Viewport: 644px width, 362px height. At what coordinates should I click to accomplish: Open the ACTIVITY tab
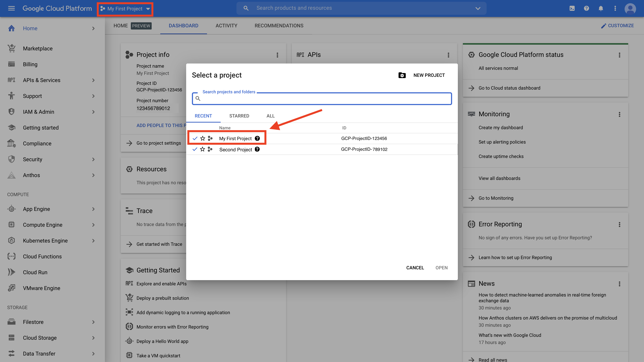click(226, 26)
